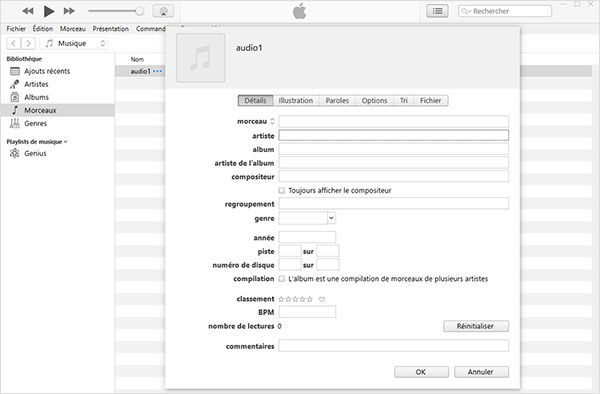Screen dimensions: 600x394
Task: Click the back navigation arrow
Action: (14, 43)
